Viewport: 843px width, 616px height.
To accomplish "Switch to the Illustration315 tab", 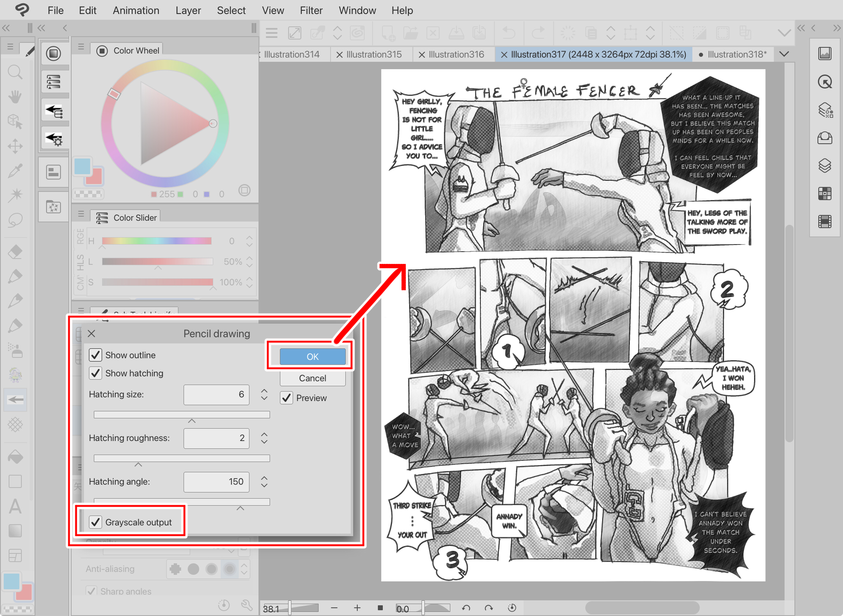I will [x=373, y=54].
